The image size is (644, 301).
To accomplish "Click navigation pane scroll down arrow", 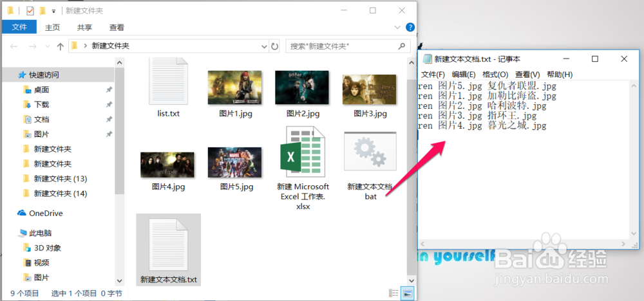I will click(119, 280).
